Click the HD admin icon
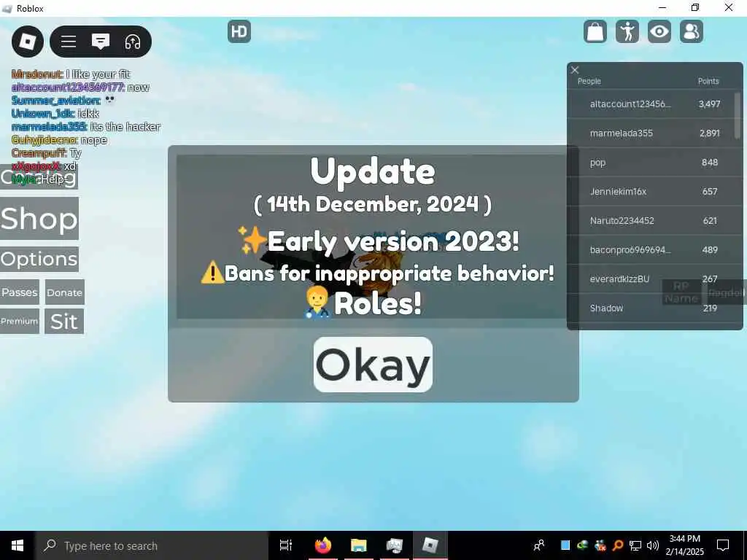 tap(239, 31)
